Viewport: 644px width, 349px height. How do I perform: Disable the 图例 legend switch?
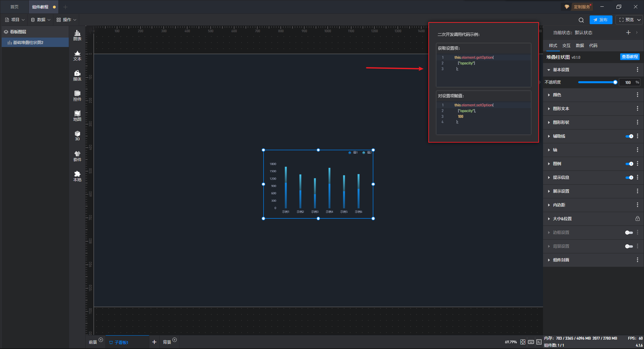(629, 164)
